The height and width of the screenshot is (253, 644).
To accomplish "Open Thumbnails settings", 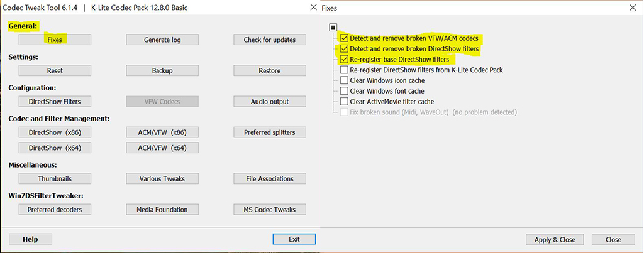I will click(x=55, y=179).
